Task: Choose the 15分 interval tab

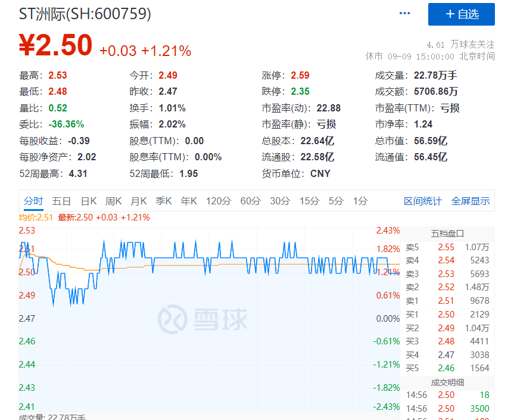Action: tap(309, 201)
